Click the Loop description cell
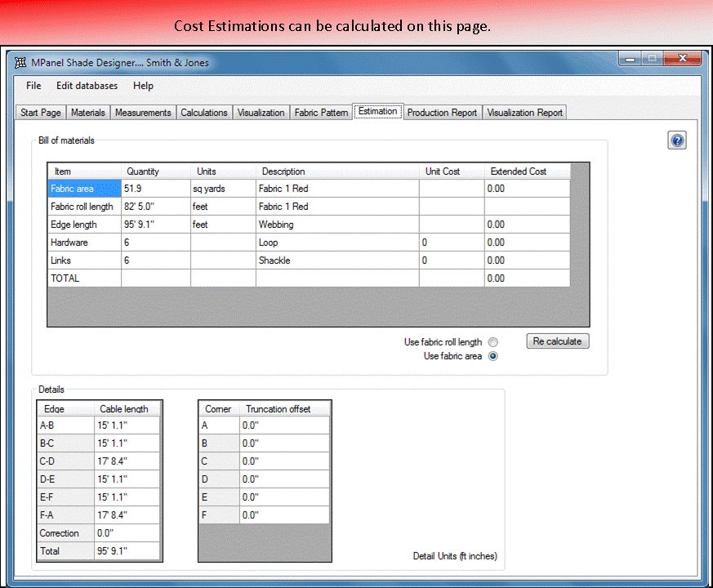Viewport: 713px width, 588px height. click(x=337, y=243)
